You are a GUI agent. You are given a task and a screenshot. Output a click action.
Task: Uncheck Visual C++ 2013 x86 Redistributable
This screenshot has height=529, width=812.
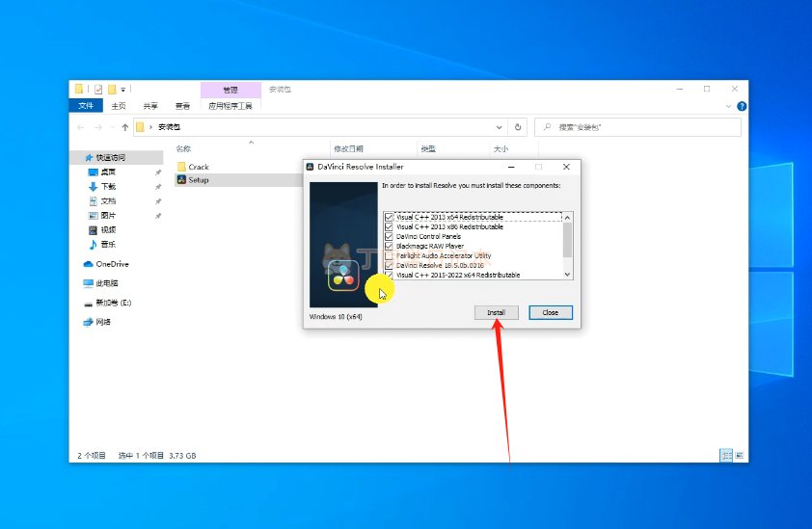[x=389, y=226]
